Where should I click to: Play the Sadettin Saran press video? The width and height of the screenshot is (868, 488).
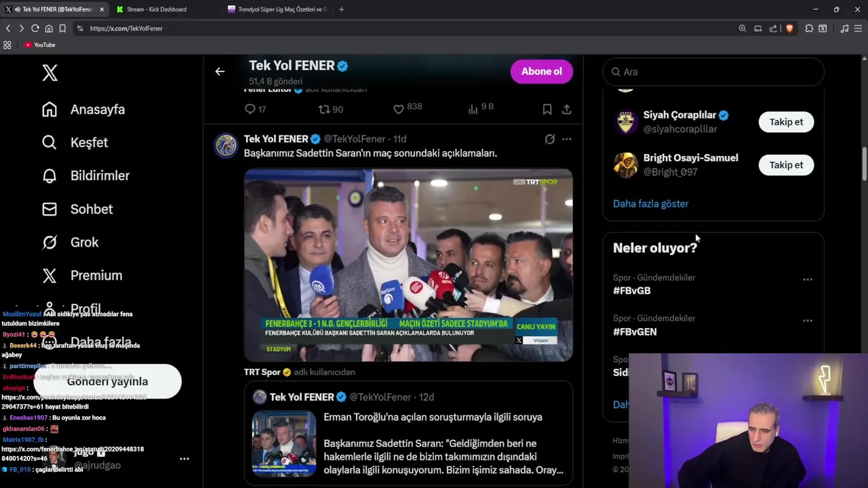pyautogui.click(x=408, y=265)
